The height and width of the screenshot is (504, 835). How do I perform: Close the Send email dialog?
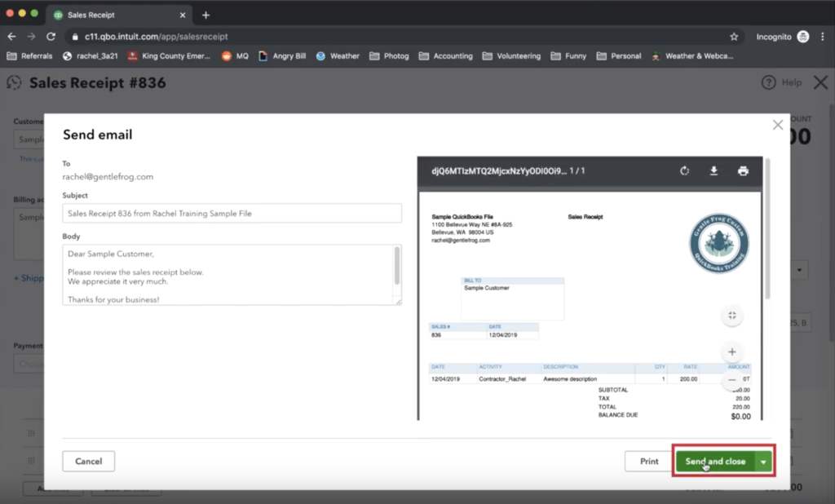click(777, 125)
